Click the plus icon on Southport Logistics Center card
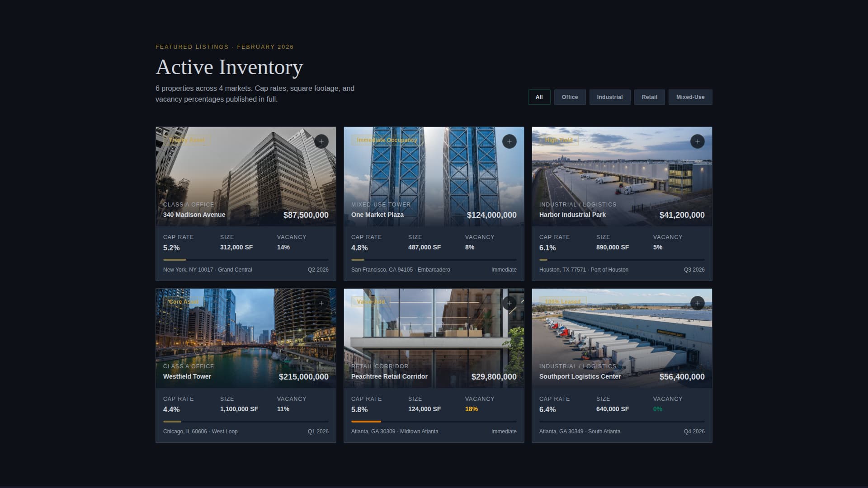This screenshot has height=488, width=868. pos(697,303)
